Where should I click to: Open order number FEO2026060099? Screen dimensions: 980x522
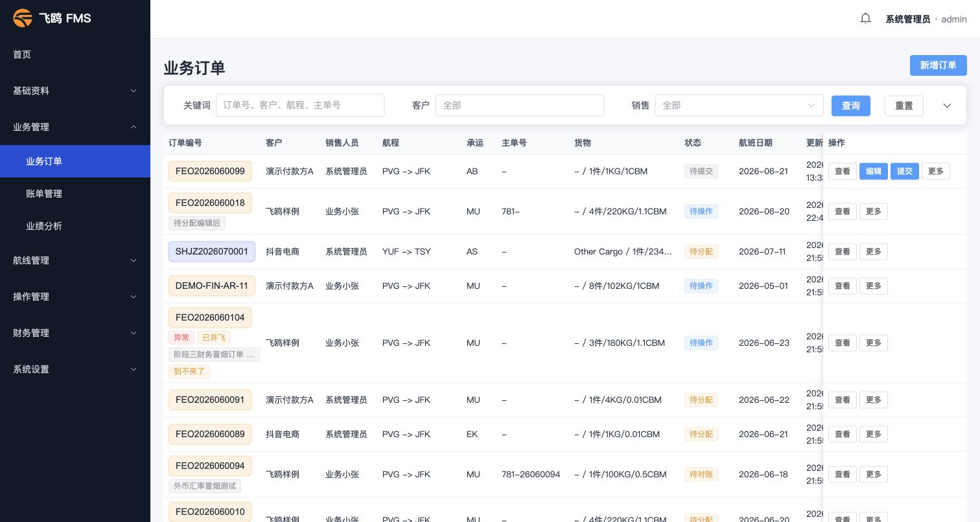tap(210, 172)
